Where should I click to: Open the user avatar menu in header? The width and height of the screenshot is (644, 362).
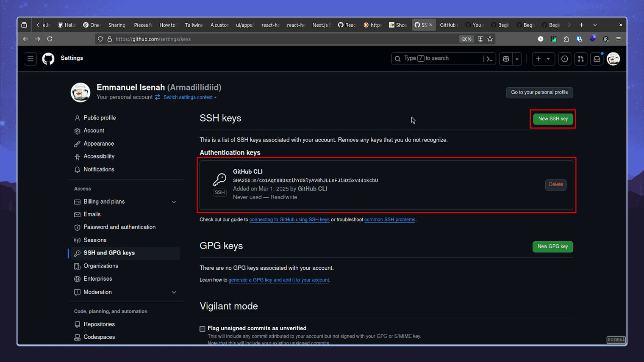(613, 59)
